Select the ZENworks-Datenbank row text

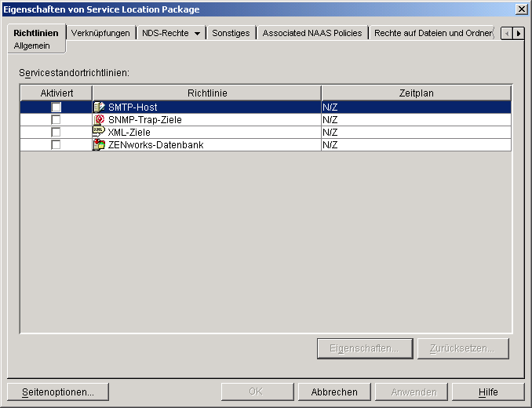click(155, 145)
